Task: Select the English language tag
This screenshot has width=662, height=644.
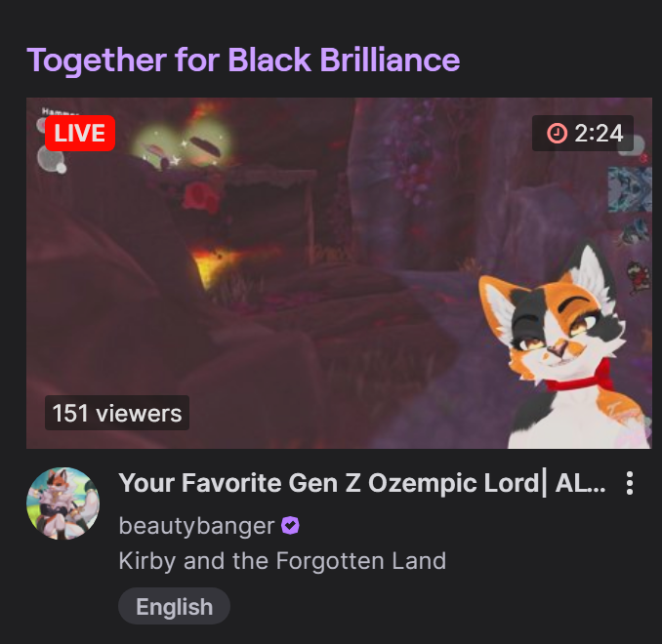Action: pyautogui.click(x=174, y=606)
